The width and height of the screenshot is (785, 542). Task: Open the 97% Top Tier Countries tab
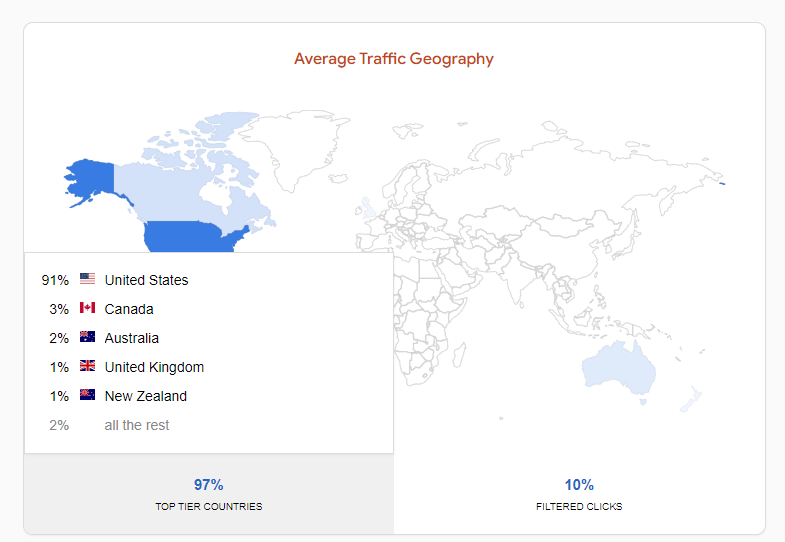[x=209, y=494]
